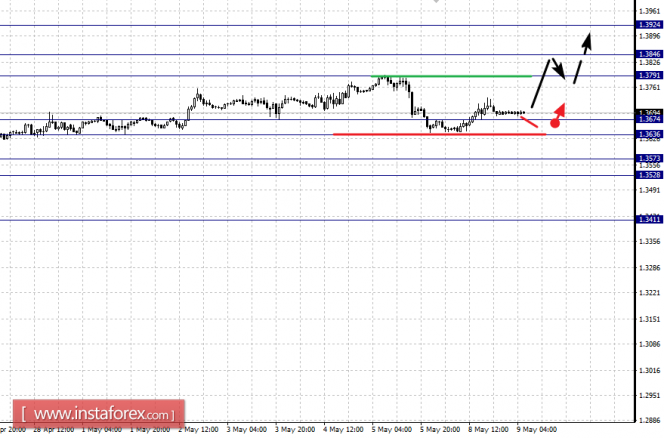Click the 5 May 04:00 time label

[392, 430]
